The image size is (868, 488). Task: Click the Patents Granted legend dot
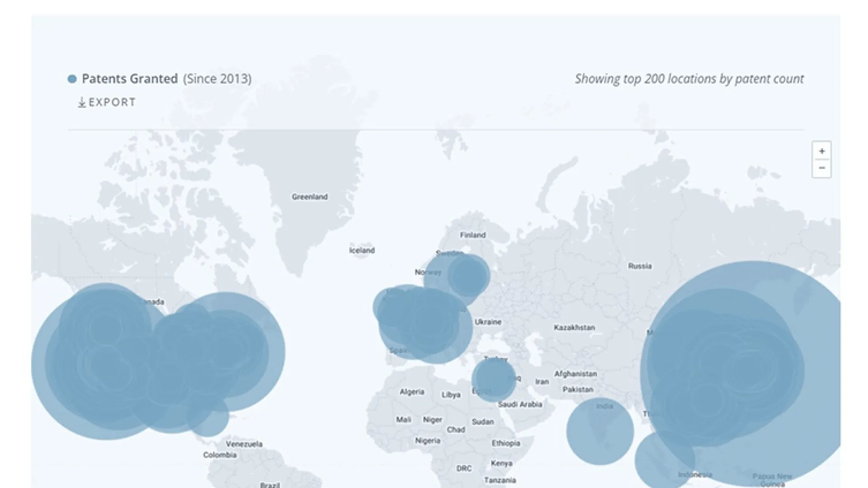click(72, 79)
